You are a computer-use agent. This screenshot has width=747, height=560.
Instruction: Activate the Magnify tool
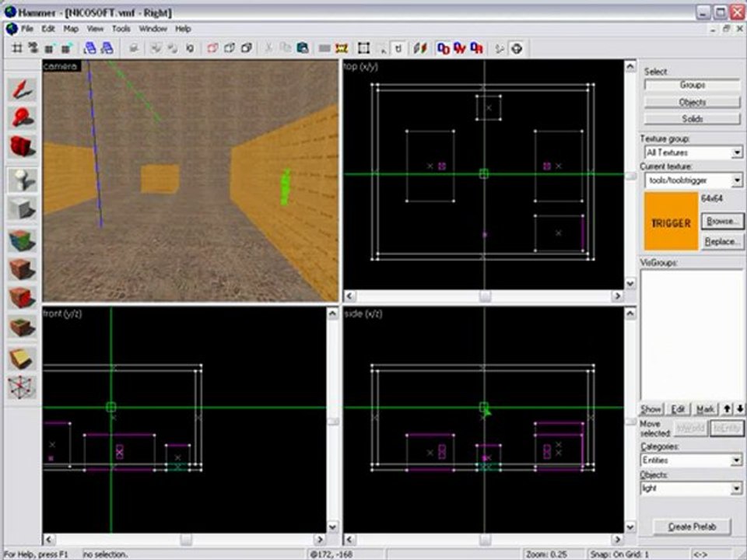coord(23,117)
